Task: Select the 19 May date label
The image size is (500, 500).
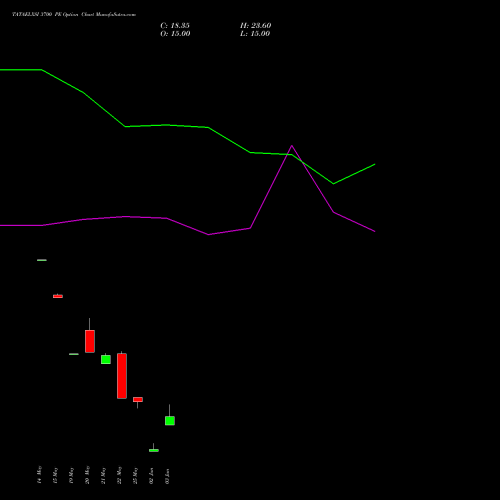Action: click(71, 475)
